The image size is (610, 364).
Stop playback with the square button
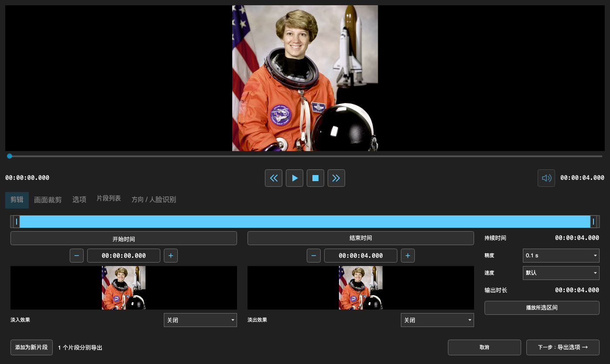(315, 178)
